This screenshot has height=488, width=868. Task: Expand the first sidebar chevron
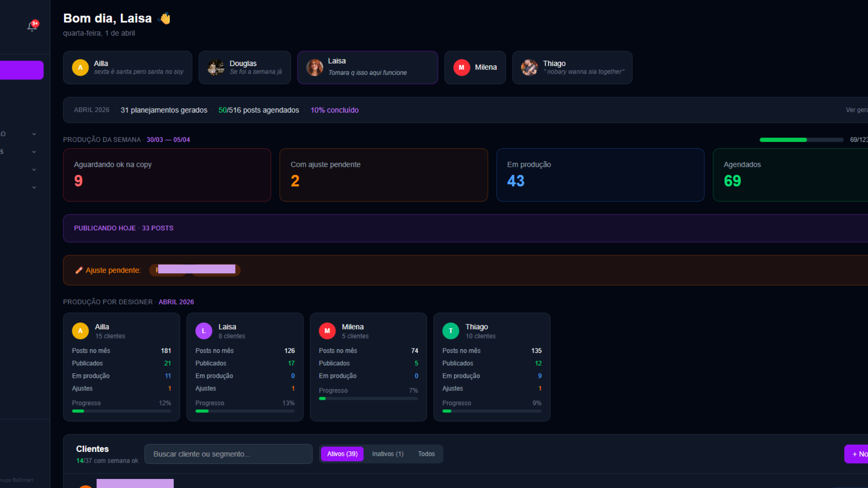34,134
